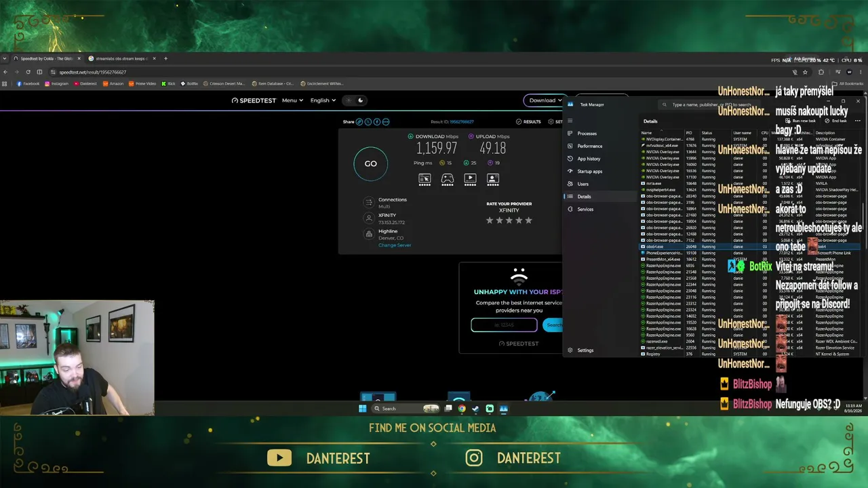The height and width of the screenshot is (488, 868).
Task: Toggle the Task Manager hamburger navigation menu
Action: click(570, 121)
